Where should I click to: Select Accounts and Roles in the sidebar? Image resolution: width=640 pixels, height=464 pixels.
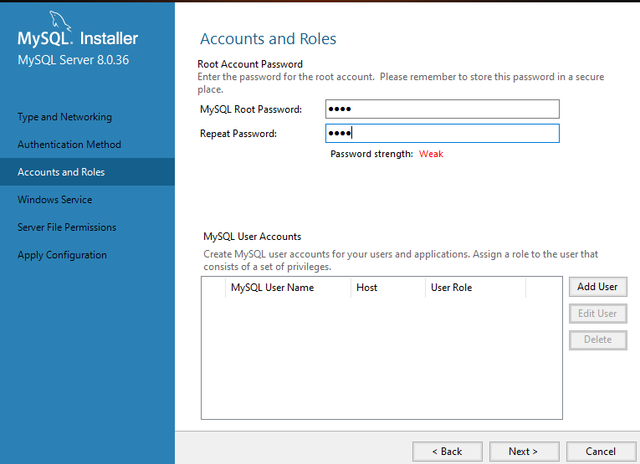(x=61, y=172)
